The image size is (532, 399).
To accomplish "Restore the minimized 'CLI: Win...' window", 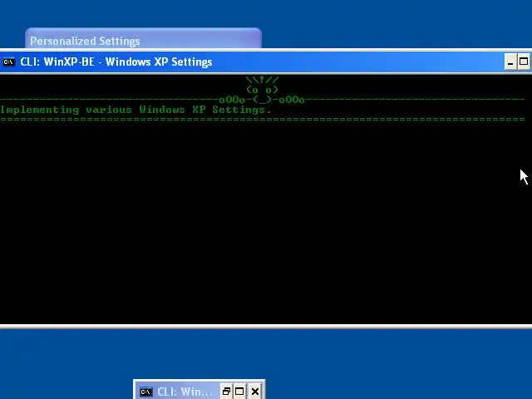I will tap(226, 392).
